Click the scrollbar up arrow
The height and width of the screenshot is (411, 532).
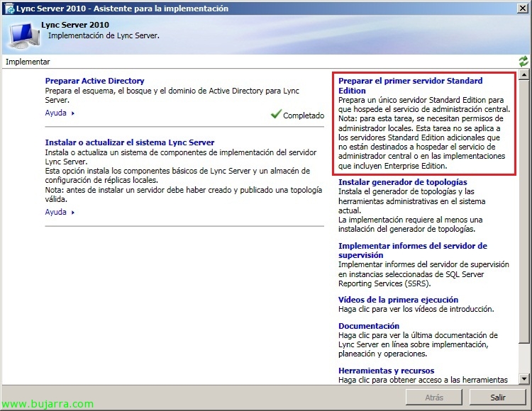[524, 74]
